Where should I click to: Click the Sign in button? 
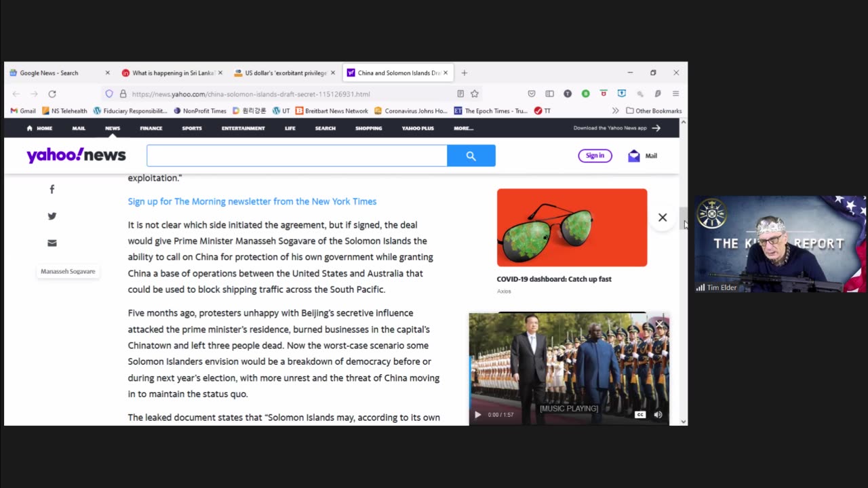[x=595, y=156]
